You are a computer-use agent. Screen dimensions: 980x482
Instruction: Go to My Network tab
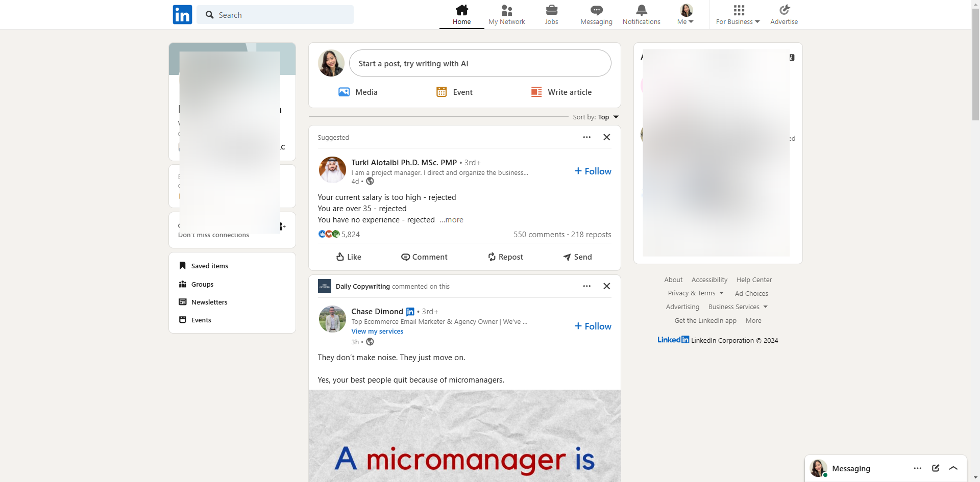(x=506, y=15)
